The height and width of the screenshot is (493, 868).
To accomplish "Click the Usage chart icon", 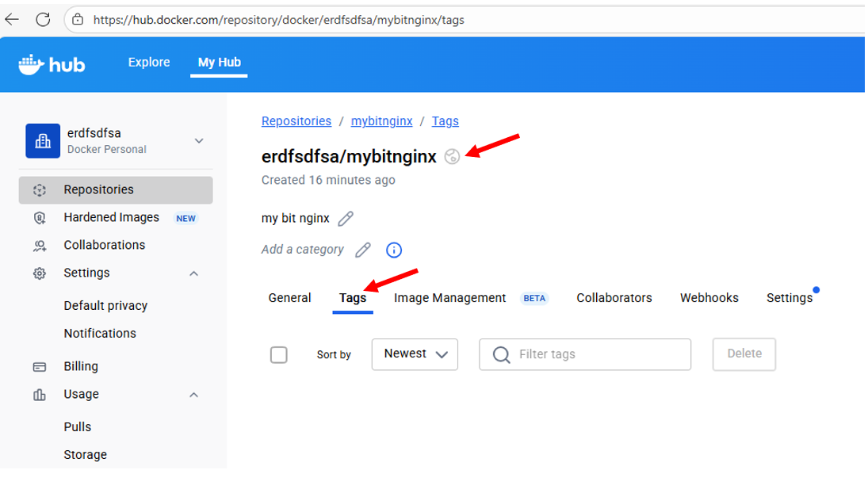I will point(40,395).
